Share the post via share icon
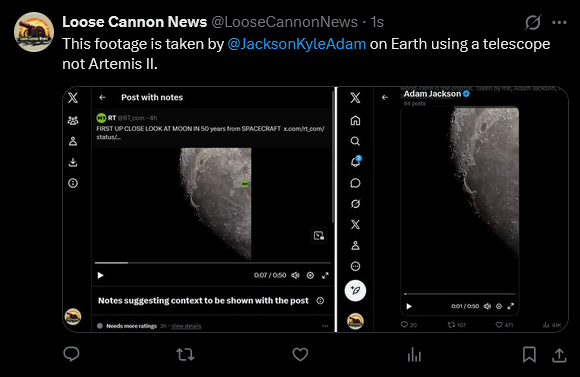580x377 pixels. tap(559, 355)
